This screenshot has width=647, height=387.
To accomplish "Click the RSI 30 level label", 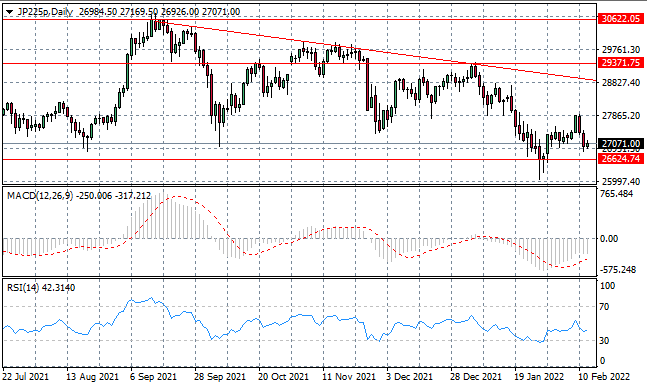I will pos(604,340).
